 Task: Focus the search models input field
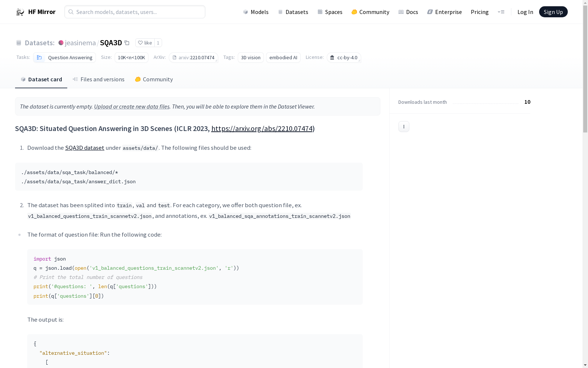[x=135, y=12]
